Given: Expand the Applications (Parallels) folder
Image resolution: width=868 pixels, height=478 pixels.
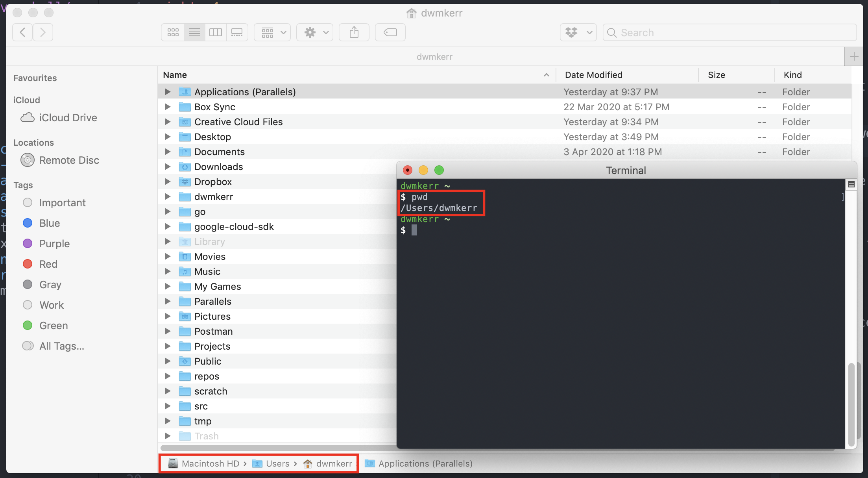Looking at the screenshot, I should pos(169,92).
